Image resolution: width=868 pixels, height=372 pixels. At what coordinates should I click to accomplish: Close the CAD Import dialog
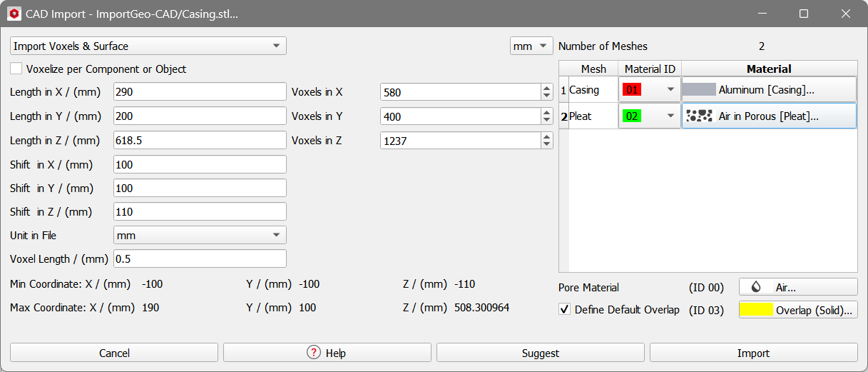click(x=846, y=14)
